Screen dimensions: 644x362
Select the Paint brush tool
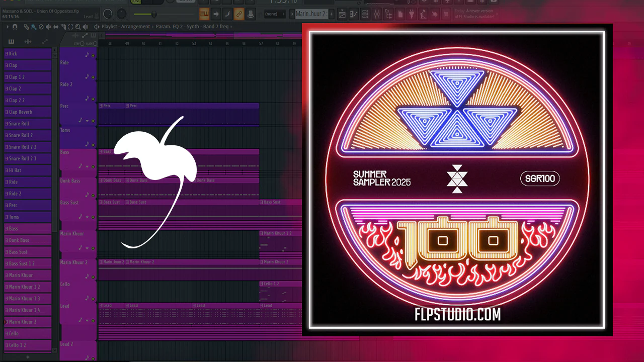click(33, 27)
